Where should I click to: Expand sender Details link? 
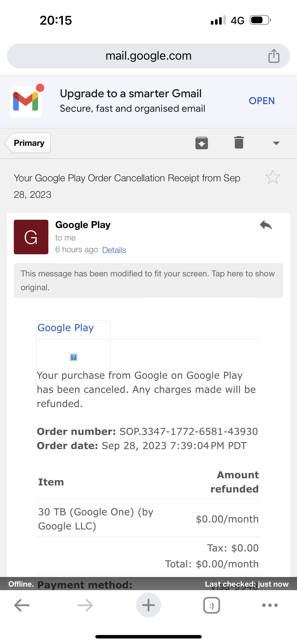pyautogui.click(x=114, y=250)
